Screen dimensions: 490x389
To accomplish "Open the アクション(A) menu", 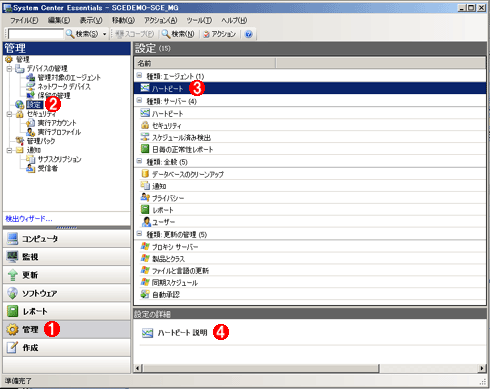I will (x=161, y=20).
